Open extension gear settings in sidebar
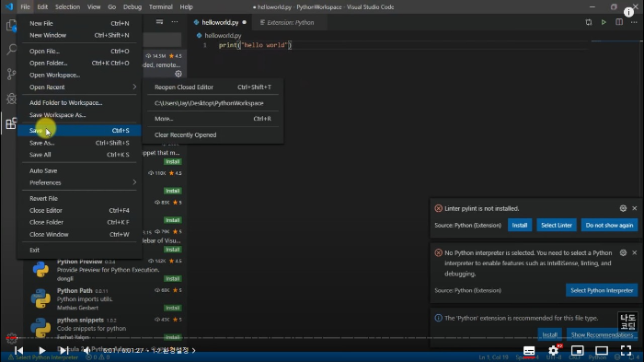 coord(178,74)
